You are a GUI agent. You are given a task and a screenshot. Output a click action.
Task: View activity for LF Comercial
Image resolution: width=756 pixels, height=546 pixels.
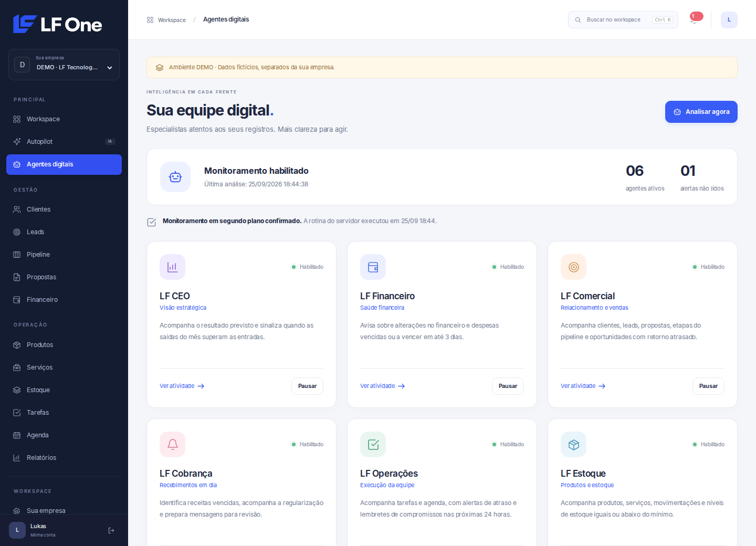click(x=583, y=386)
